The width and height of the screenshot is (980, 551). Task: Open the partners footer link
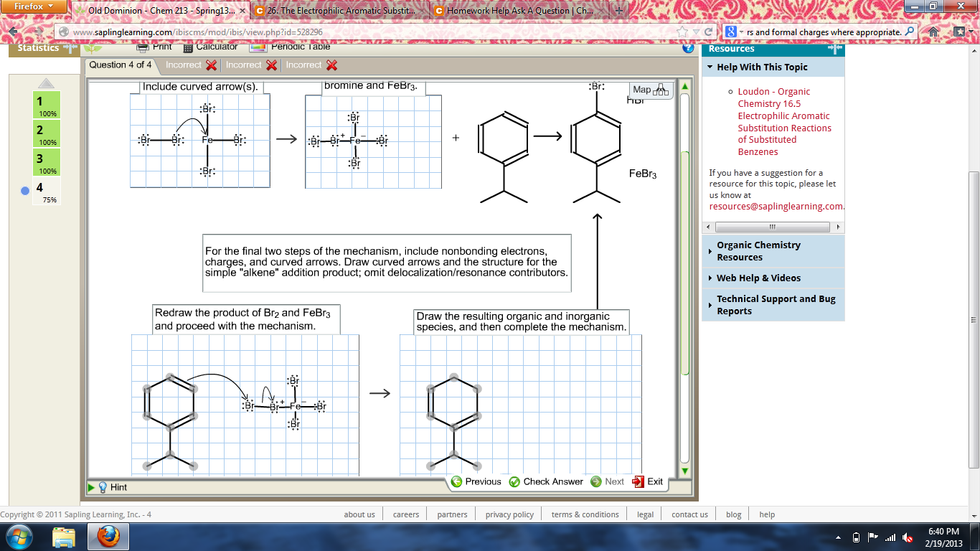click(x=453, y=514)
